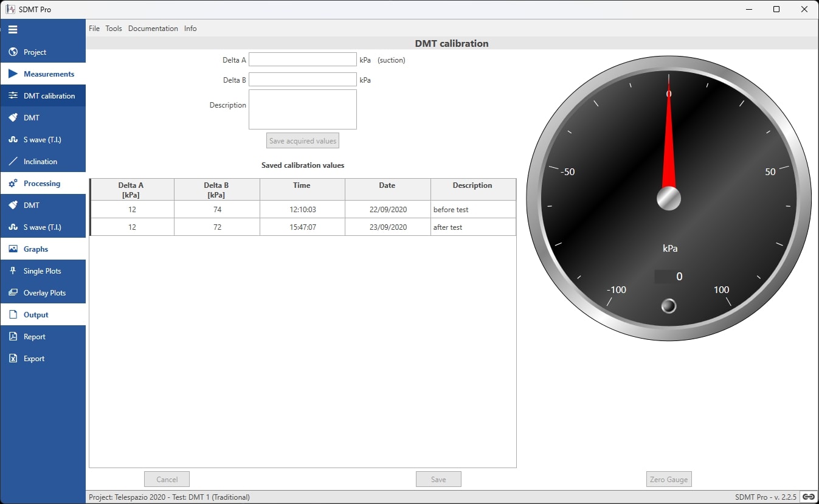The width and height of the screenshot is (819, 504).
Task: Open the Export page
Action: pos(43,359)
